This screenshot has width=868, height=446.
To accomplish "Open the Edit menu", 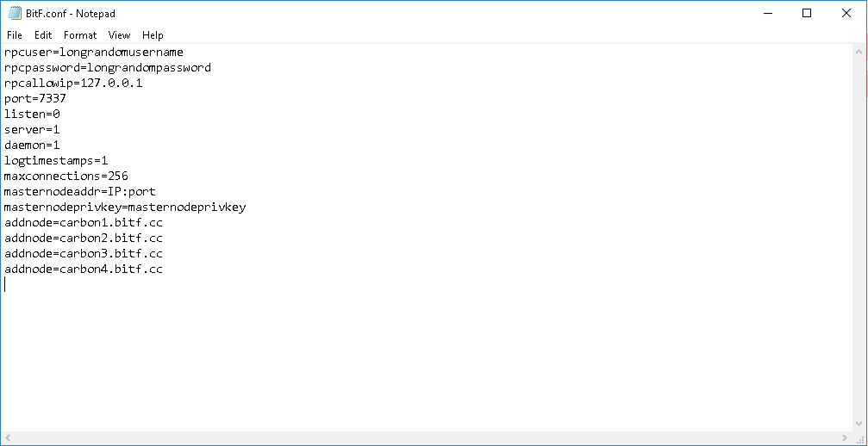I will pos(42,34).
